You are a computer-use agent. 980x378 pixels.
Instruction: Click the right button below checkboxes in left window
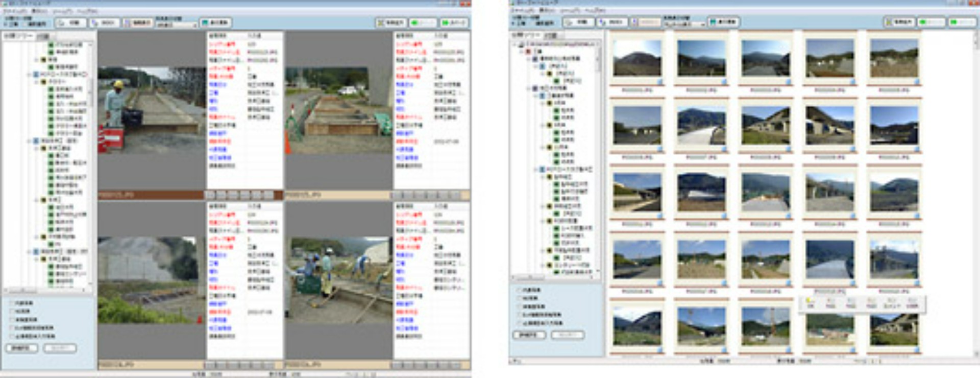point(60,348)
